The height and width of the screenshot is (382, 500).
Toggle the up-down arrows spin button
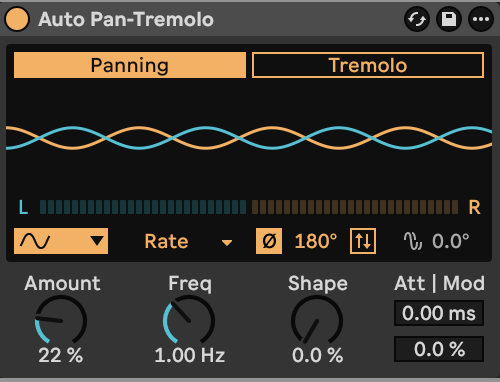click(363, 241)
